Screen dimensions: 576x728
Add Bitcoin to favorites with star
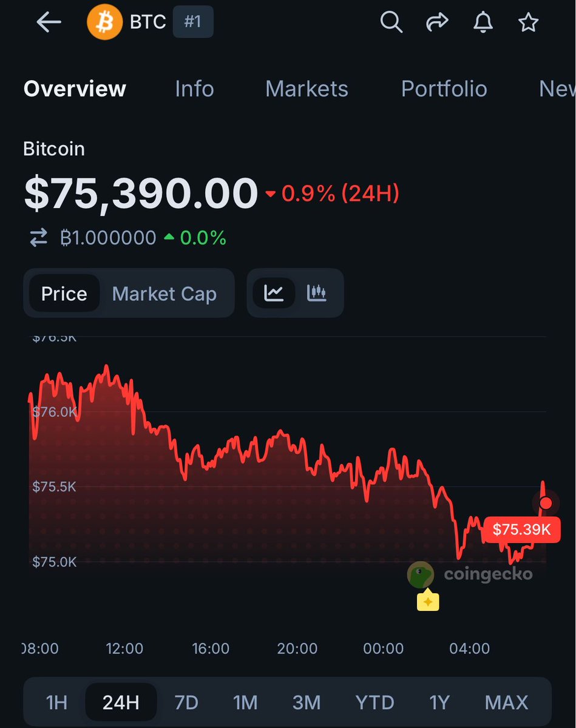click(x=528, y=22)
